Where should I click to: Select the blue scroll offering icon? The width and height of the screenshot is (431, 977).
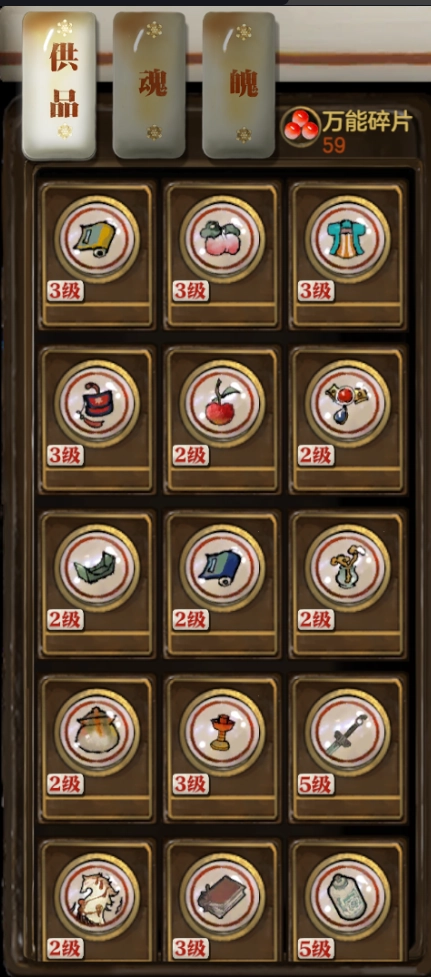pos(222,566)
